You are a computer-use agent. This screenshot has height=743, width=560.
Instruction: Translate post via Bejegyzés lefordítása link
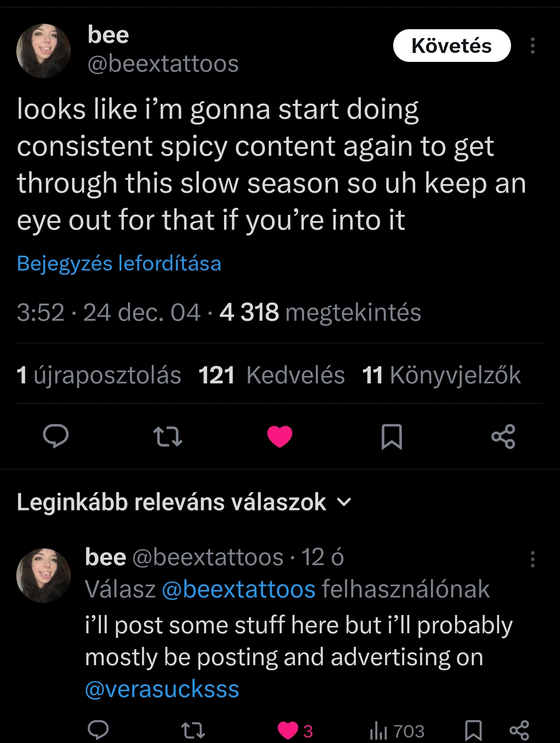pos(119,263)
